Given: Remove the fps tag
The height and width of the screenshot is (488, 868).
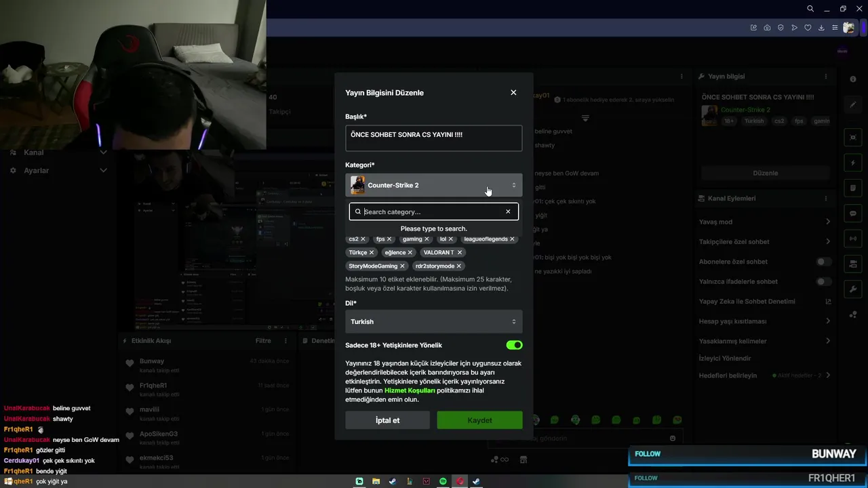Looking at the screenshot, I should click(x=389, y=239).
